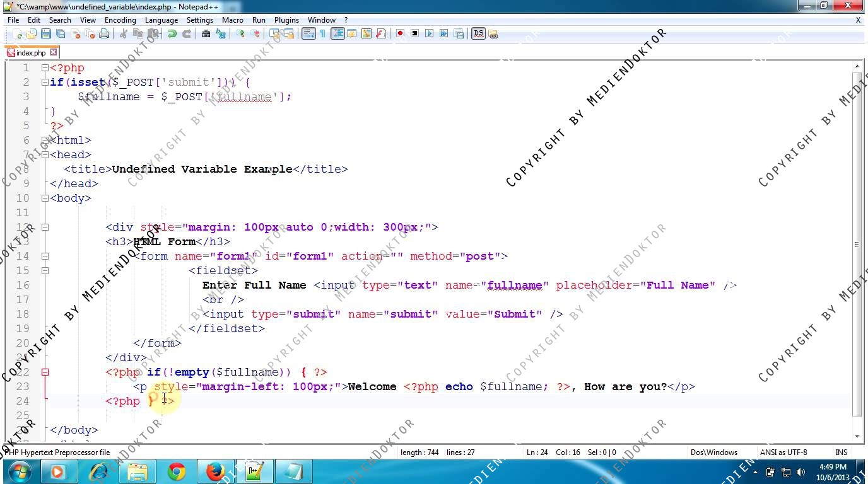The image size is (868, 484).
Task: Click the vertical scrollbar down arrow
Action: 857,436
